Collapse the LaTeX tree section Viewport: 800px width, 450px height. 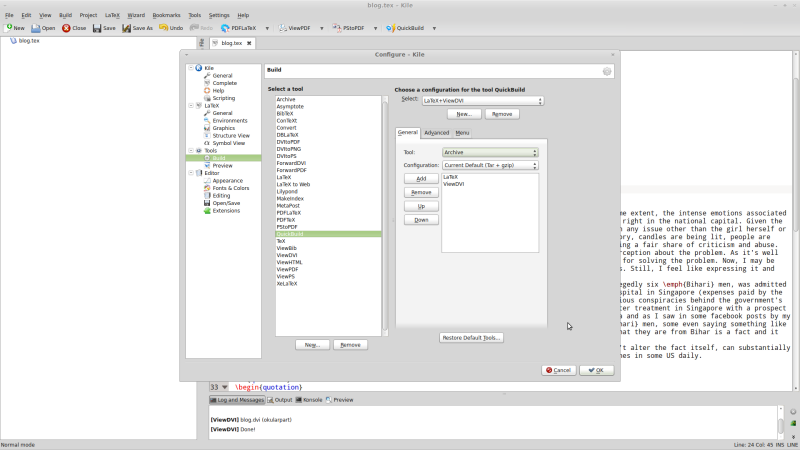tap(191, 106)
